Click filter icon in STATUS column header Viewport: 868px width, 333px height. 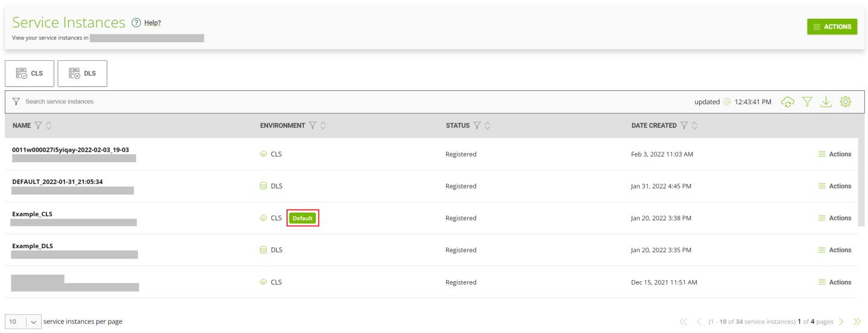click(x=477, y=125)
